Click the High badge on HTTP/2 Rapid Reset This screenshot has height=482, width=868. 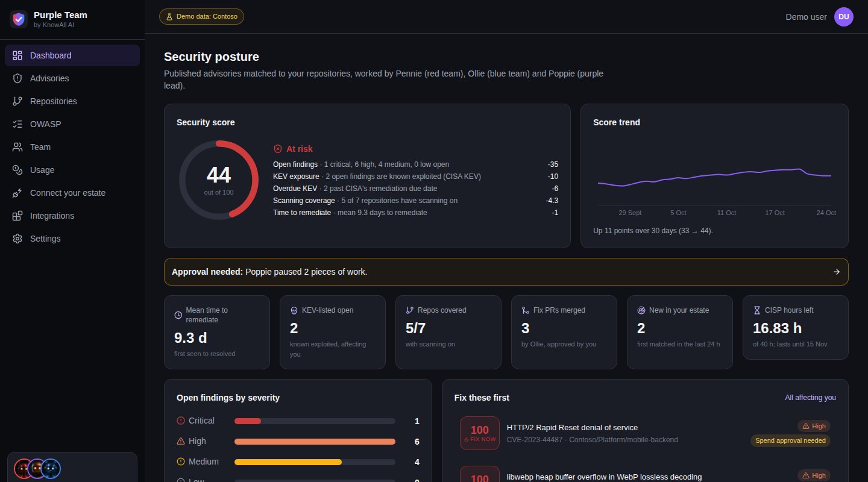pos(814,426)
